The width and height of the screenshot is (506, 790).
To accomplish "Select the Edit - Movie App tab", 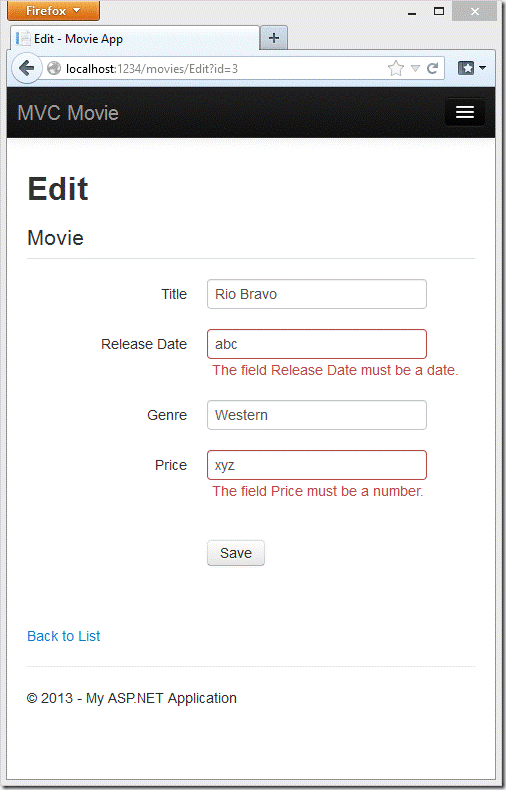I will [x=134, y=39].
